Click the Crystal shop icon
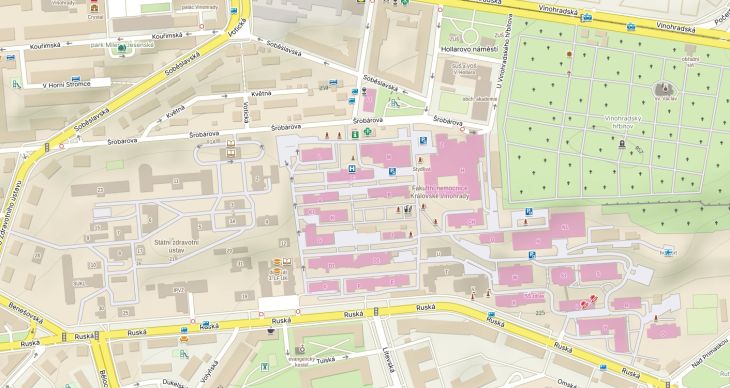This screenshot has width=730, height=388. pos(95,8)
